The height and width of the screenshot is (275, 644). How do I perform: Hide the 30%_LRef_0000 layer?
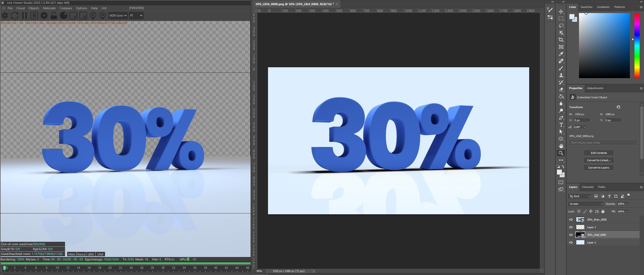coord(571,235)
